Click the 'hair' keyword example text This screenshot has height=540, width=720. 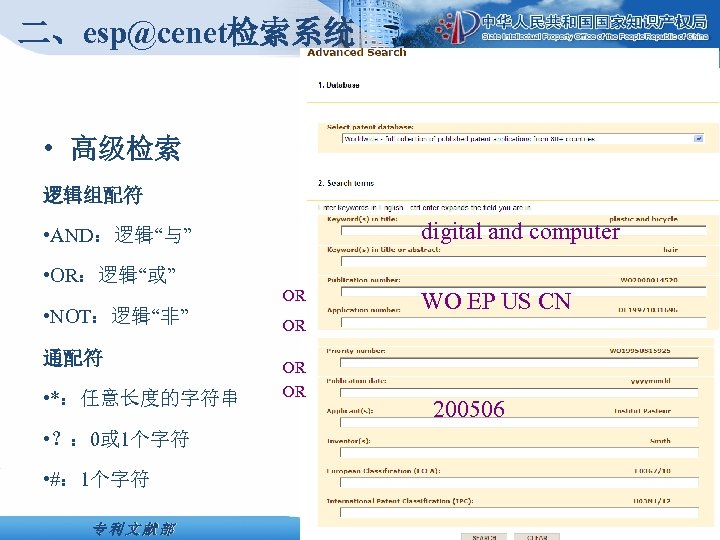tap(670, 250)
